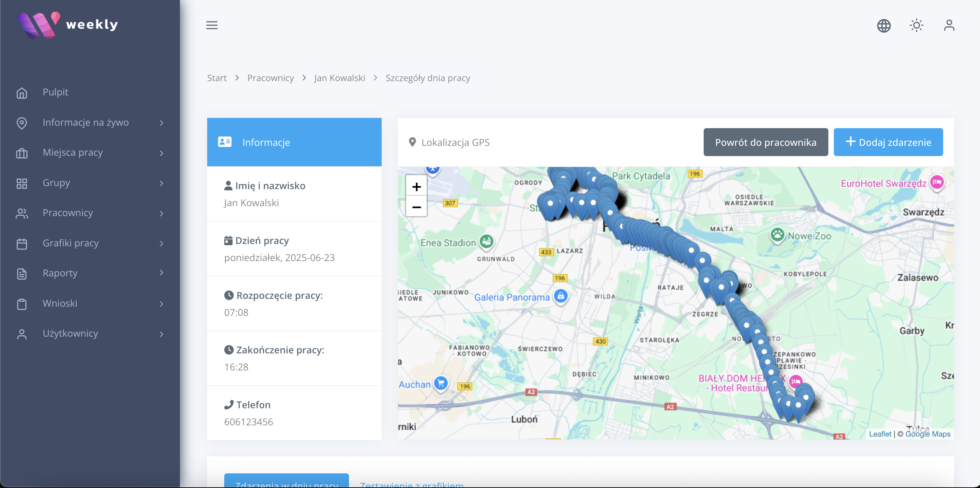Viewport: 980px width, 488px height.
Task: Go to Jan Kowalski breadcrumb
Action: 339,78
